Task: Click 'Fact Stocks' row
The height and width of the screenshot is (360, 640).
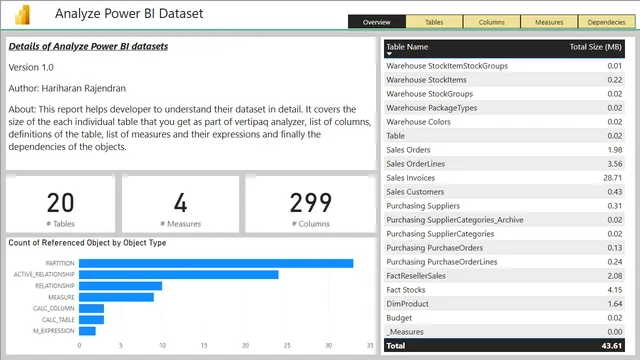Action: coord(504,290)
